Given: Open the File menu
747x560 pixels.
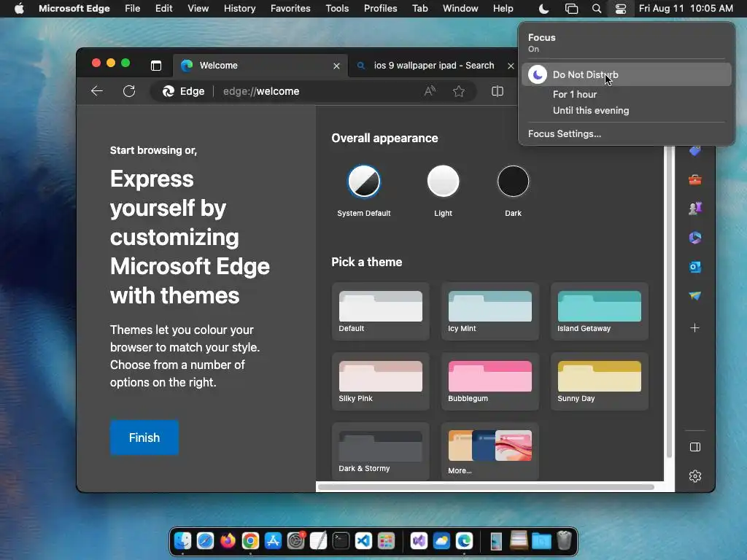Looking at the screenshot, I should coord(133,9).
